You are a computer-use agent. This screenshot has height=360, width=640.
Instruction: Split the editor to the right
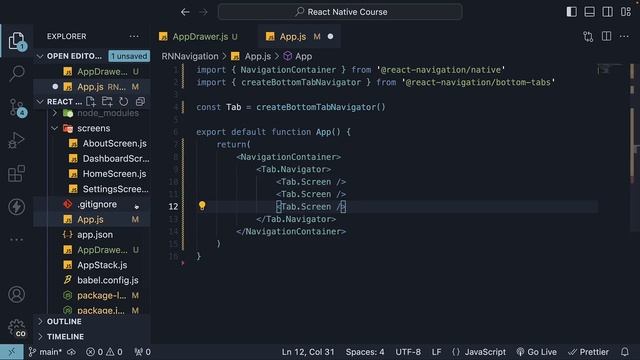point(607,36)
